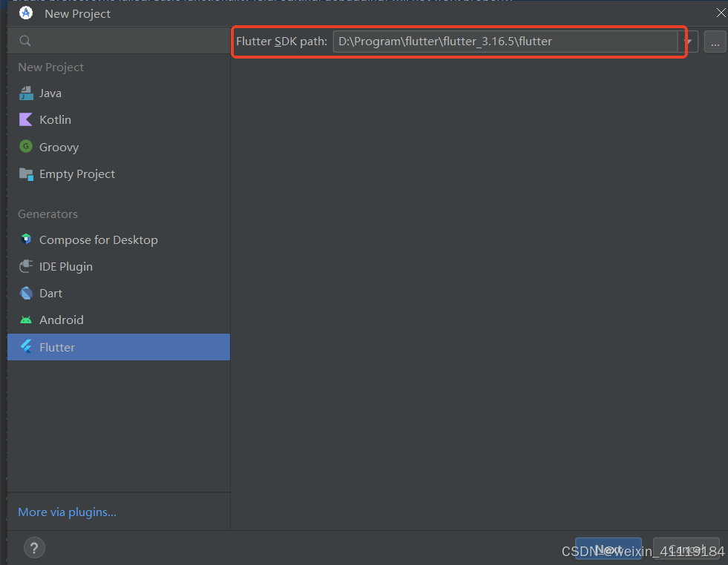Click the green Groovy icon
Screen dimensions: 728x565
point(25,147)
